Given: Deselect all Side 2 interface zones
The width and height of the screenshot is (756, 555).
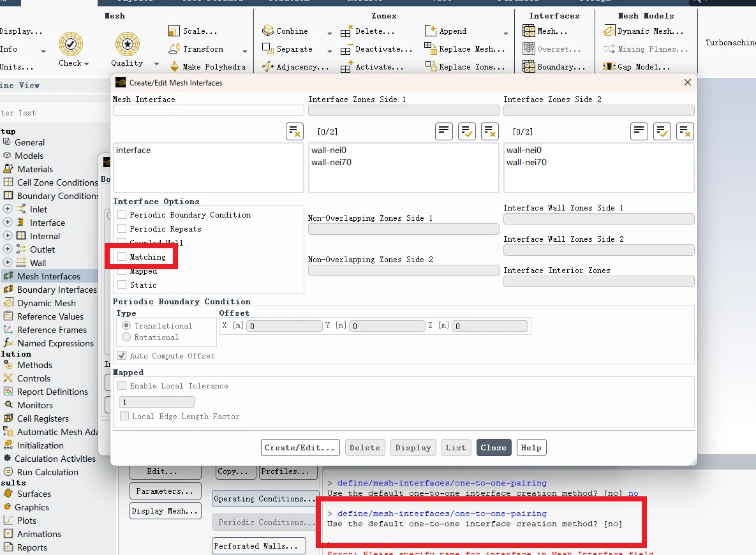Looking at the screenshot, I should point(685,131).
